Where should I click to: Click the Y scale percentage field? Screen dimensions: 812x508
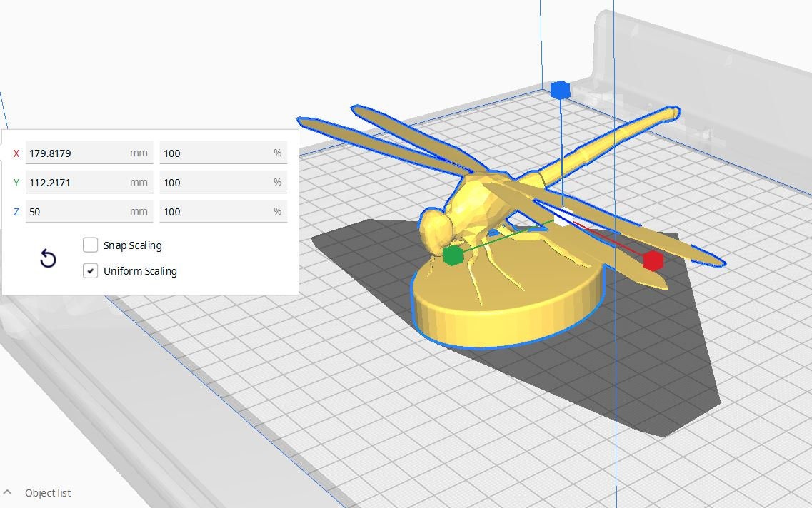click(x=223, y=182)
